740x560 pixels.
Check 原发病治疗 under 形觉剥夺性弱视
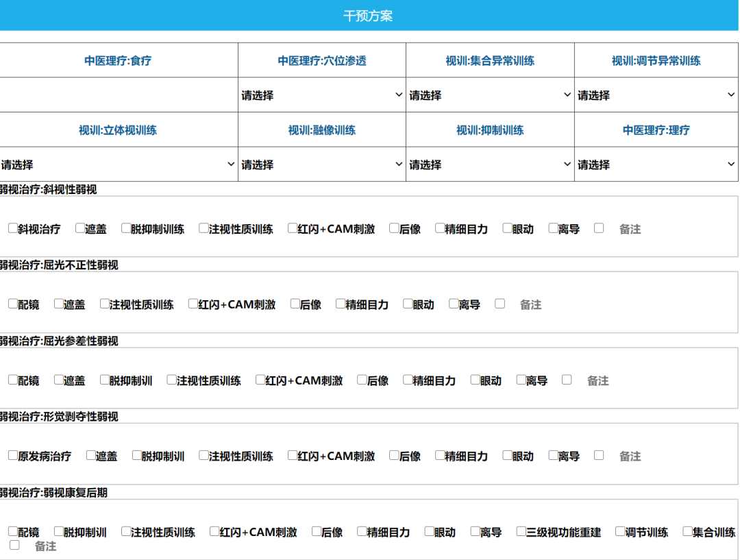point(13,455)
